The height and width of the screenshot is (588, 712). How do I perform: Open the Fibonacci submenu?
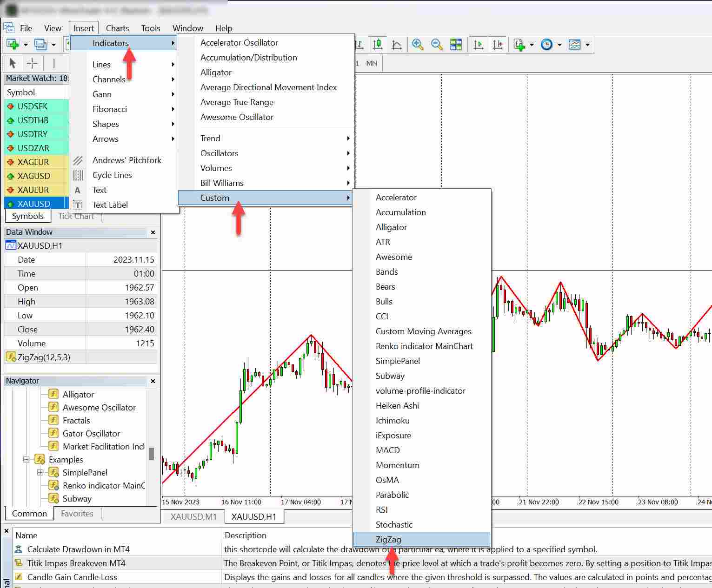click(124, 109)
